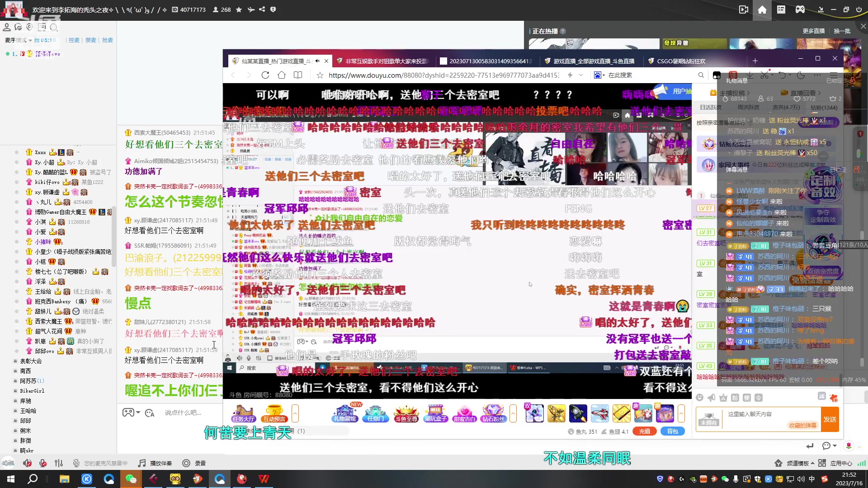This screenshot has width=868, height=488.
Task: Send the gold bar gift
Action: (x=622, y=413)
